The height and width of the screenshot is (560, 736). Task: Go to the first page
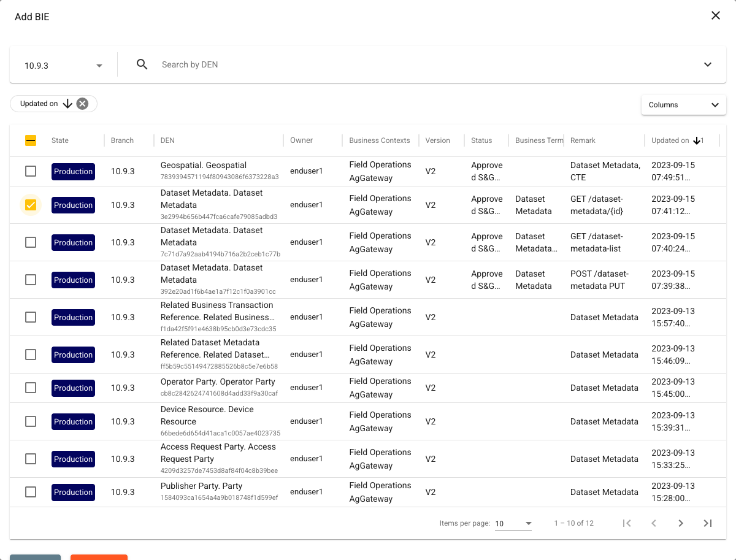tap(627, 523)
